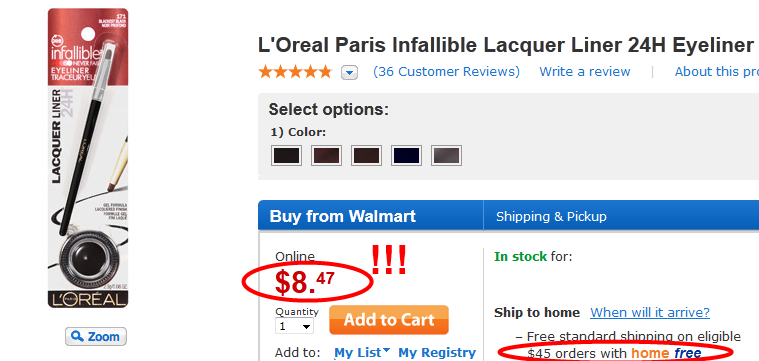
Task: Click the Add to Cart button
Action: coord(389,320)
